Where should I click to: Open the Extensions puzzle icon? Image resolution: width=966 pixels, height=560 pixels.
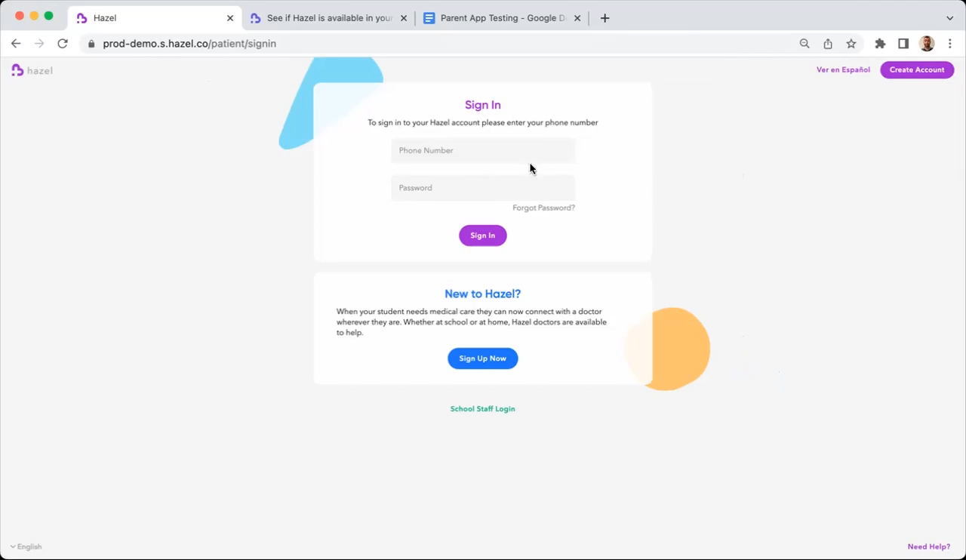pyautogui.click(x=880, y=44)
